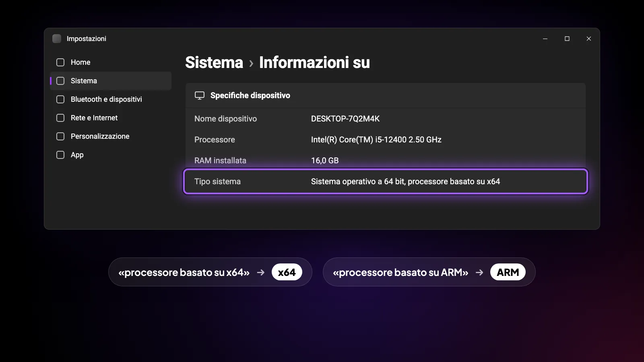Image resolution: width=644 pixels, height=362 pixels.
Task: Click the RAM installata label
Action: (220, 160)
